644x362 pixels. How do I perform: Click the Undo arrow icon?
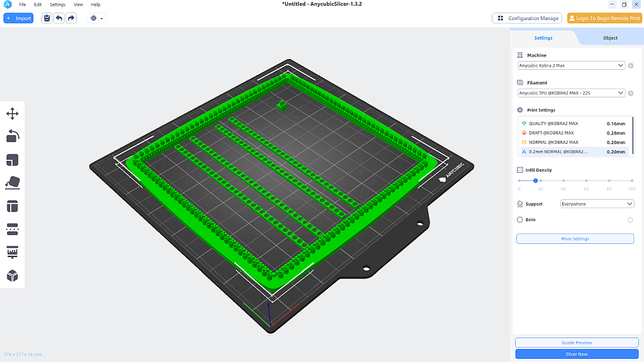[x=59, y=18]
